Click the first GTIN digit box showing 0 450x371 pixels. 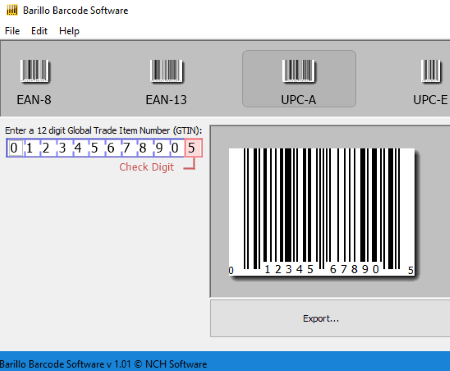(x=14, y=148)
